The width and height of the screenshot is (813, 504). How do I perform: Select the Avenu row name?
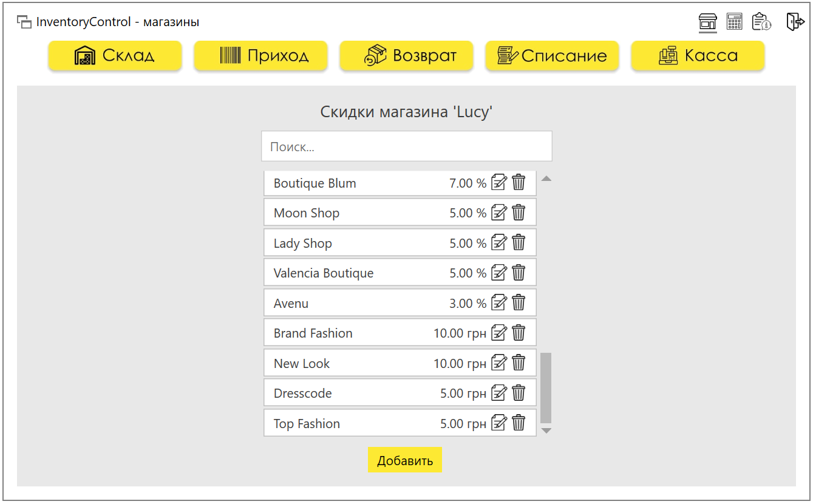pos(291,304)
